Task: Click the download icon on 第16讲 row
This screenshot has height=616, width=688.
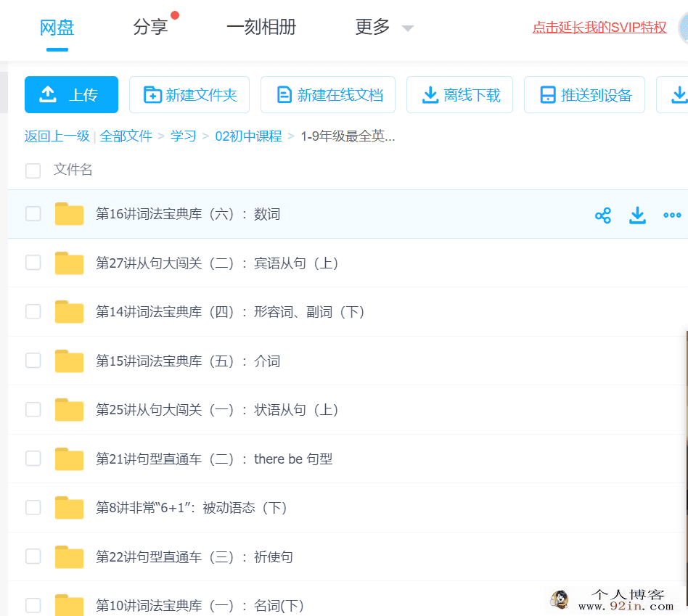Action: tap(637, 215)
